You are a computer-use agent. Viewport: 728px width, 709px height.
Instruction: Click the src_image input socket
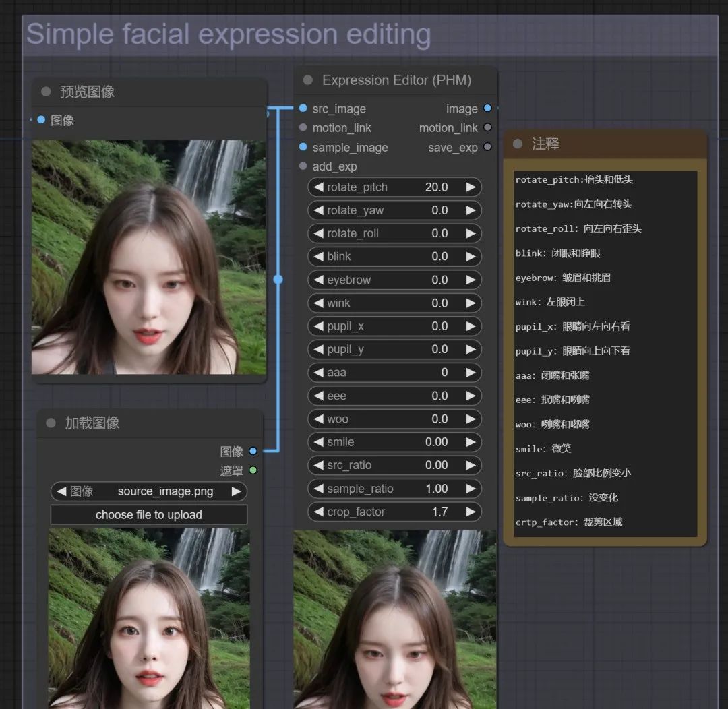[303, 109]
